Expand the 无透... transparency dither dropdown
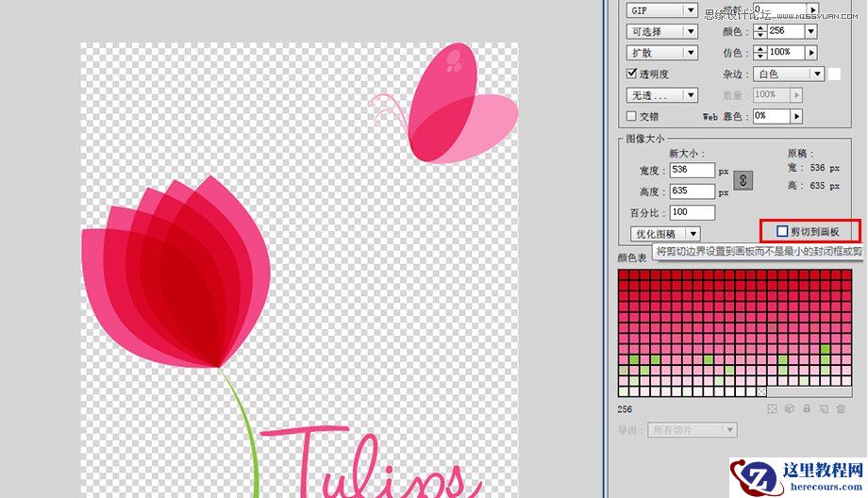Screen dimensions: 868x498 [x=661, y=95]
